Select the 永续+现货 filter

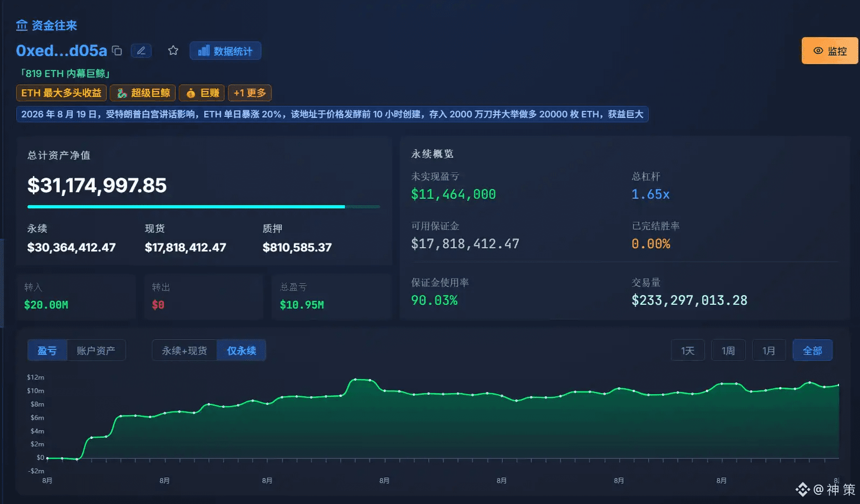[184, 351]
